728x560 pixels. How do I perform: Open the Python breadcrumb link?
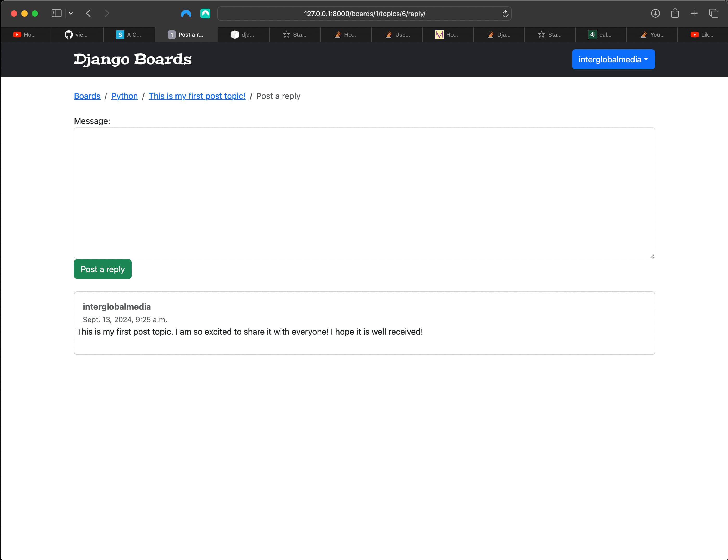click(x=124, y=96)
